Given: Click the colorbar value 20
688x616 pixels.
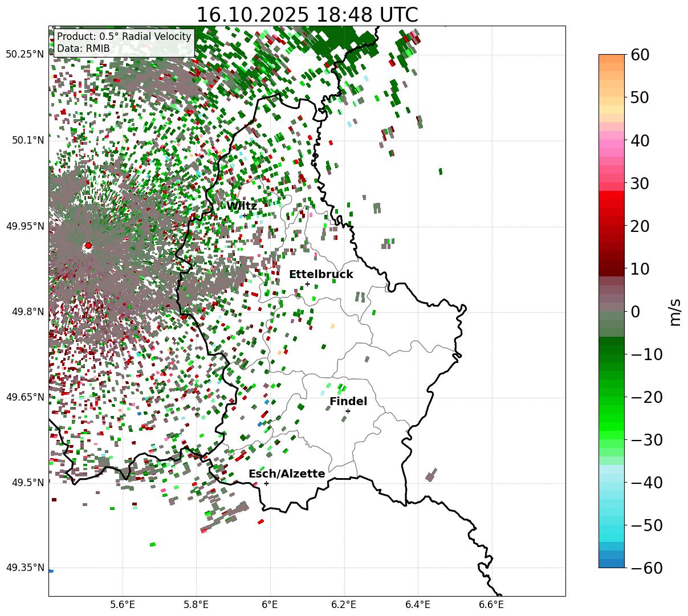Looking at the screenshot, I should pyautogui.click(x=639, y=226).
